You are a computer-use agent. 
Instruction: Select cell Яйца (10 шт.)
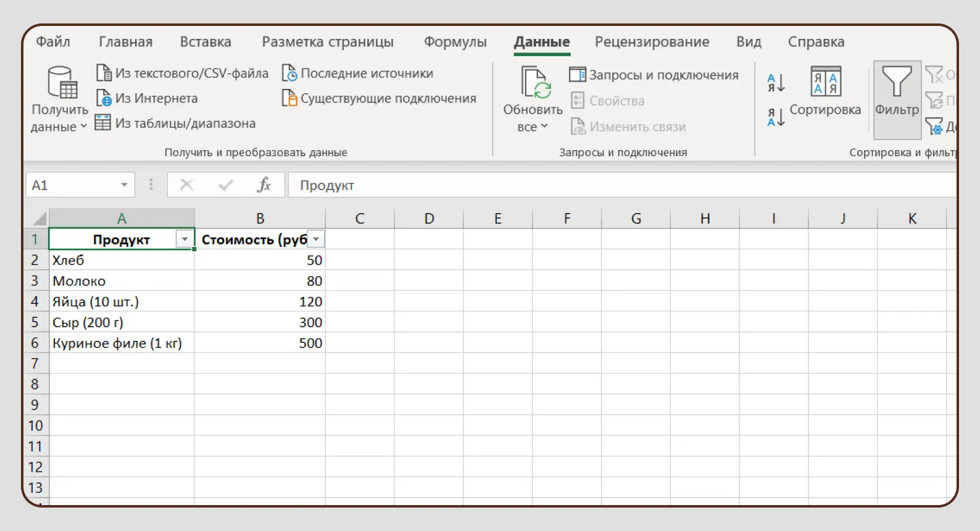pos(122,301)
